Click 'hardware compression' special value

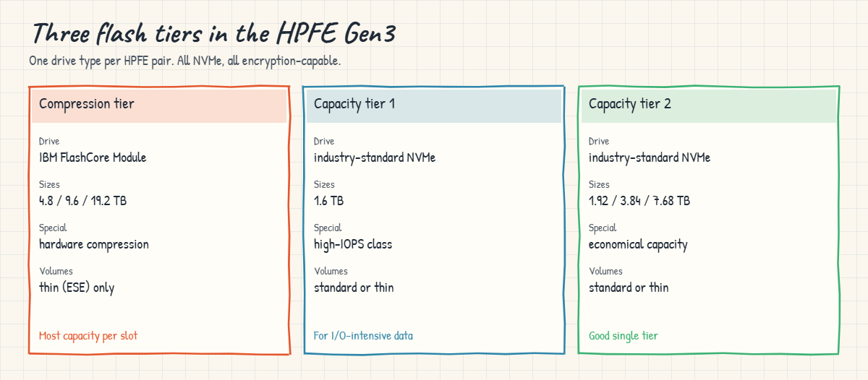(94, 244)
